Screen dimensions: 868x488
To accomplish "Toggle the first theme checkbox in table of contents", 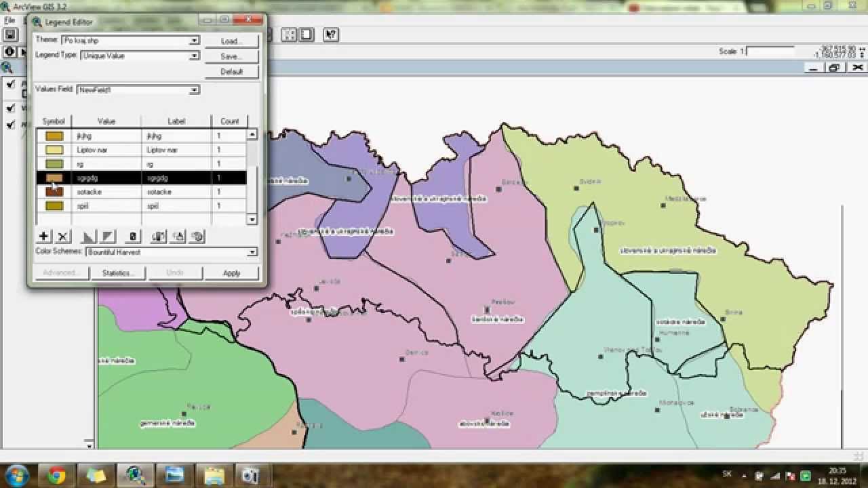I will [10, 85].
